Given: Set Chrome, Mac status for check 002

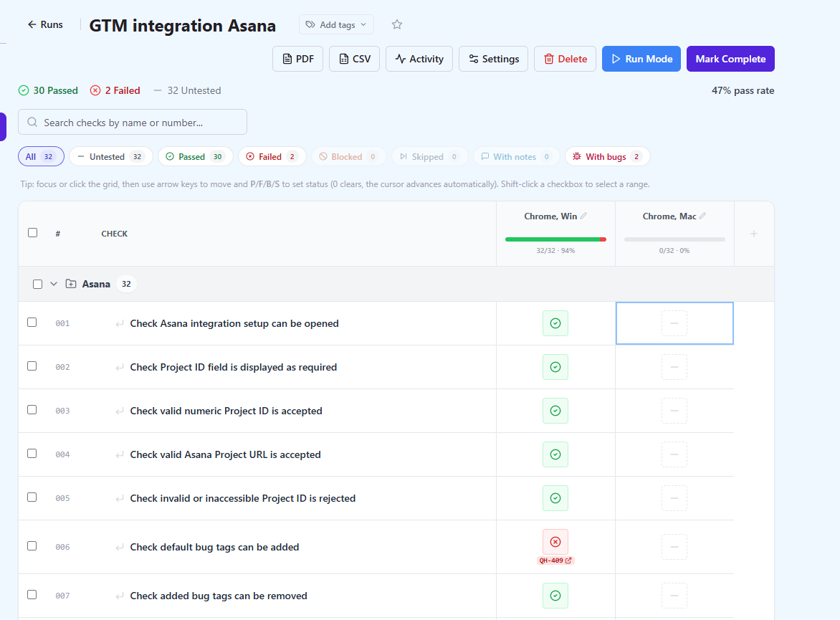Looking at the screenshot, I should click(674, 367).
